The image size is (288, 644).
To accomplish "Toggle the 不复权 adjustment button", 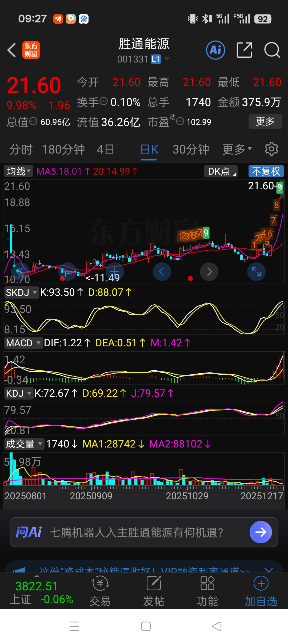I will pyautogui.click(x=266, y=171).
